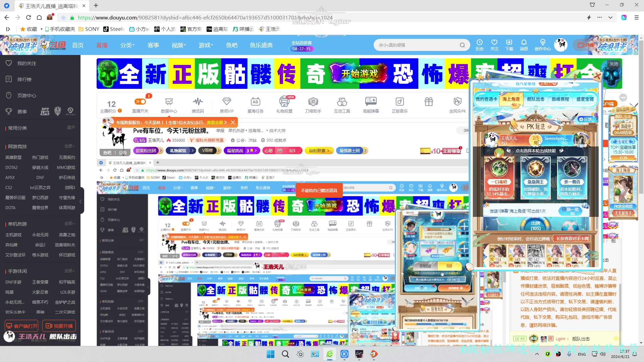The width and height of the screenshot is (644, 362).
Task: Switch to 巅峰赛程 tab in event panel
Action: click(x=560, y=99)
